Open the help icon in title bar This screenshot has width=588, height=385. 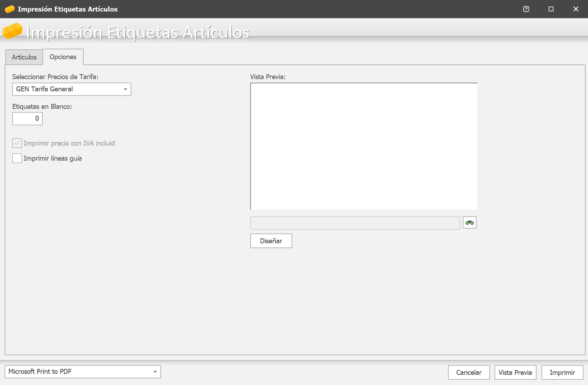[526, 9]
